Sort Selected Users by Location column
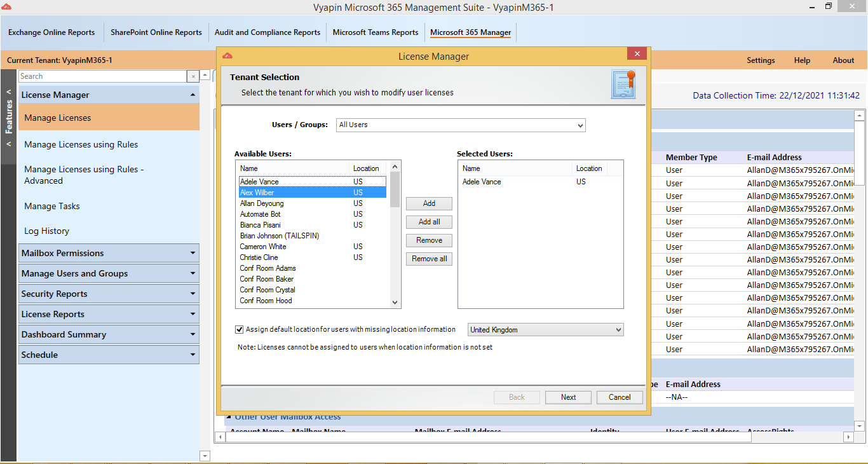 point(589,168)
